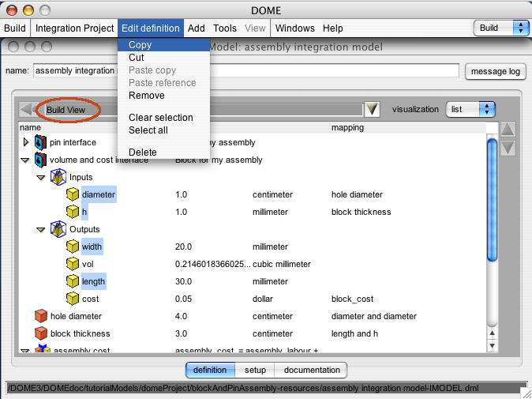Click the blue vertical scrollbar thumb
The height and width of the screenshot is (399, 532).
pyautogui.click(x=492, y=201)
